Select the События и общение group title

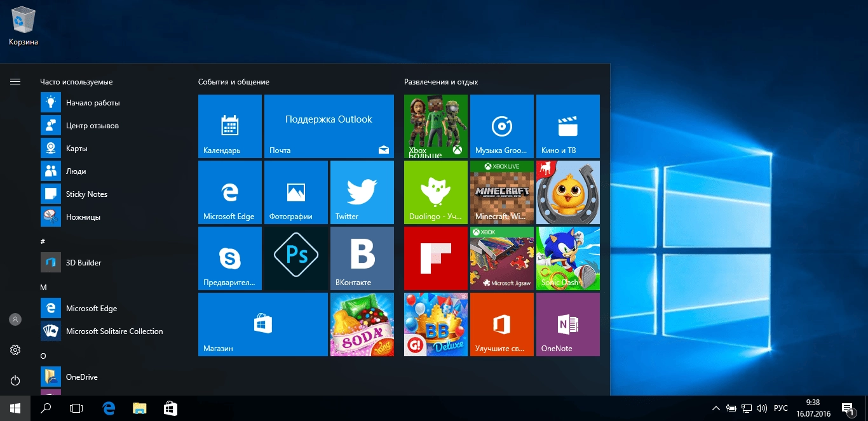[233, 82]
